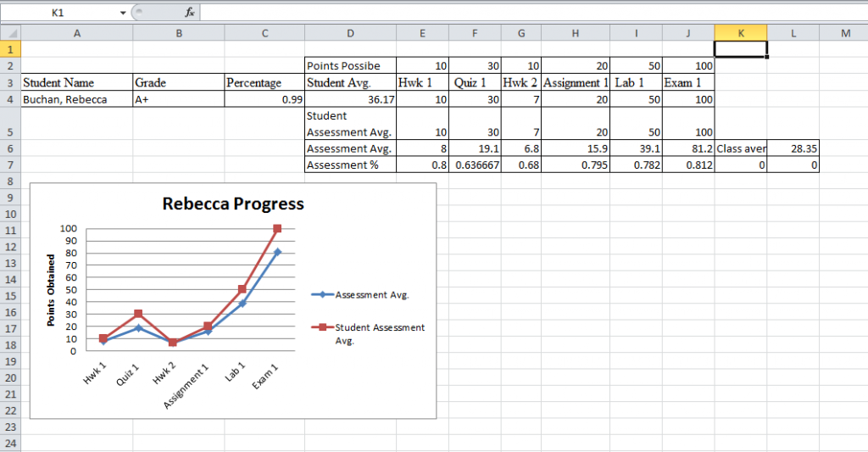This screenshot has height=452, width=868.
Task: Select the column K header
Action: point(741,33)
